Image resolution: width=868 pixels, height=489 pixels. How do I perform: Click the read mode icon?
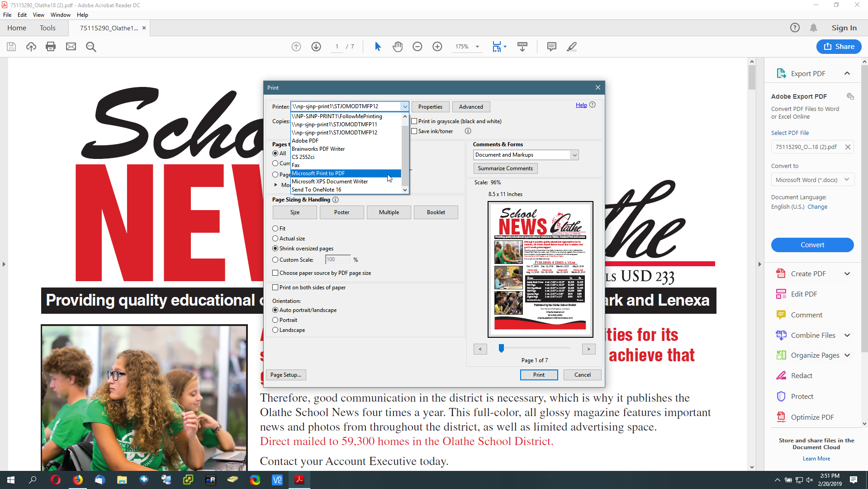click(x=522, y=47)
